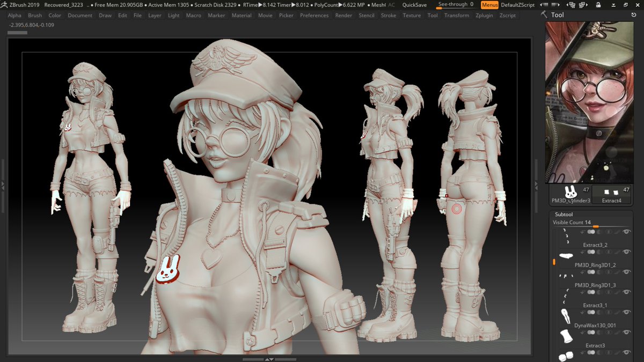Viewport: 644px width, 362px height.
Task: Open the Stroke menu
Action: (x=389, y=16)
